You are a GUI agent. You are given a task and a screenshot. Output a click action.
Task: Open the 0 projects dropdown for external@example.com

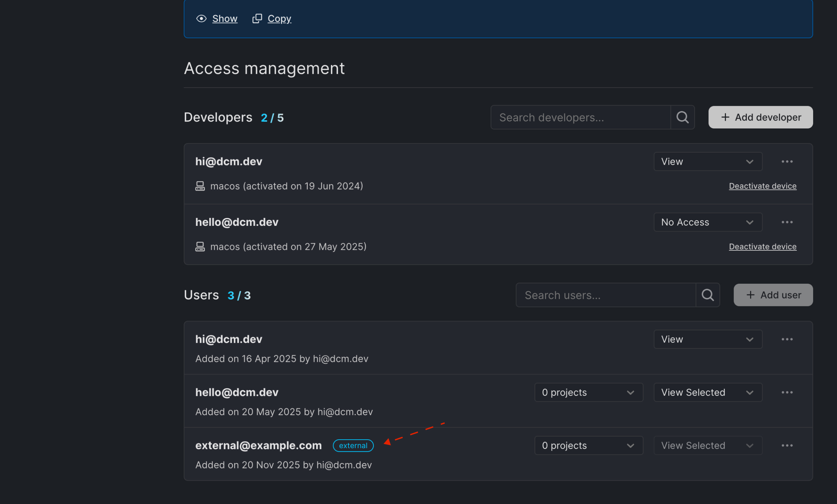(x=588, y=445)
